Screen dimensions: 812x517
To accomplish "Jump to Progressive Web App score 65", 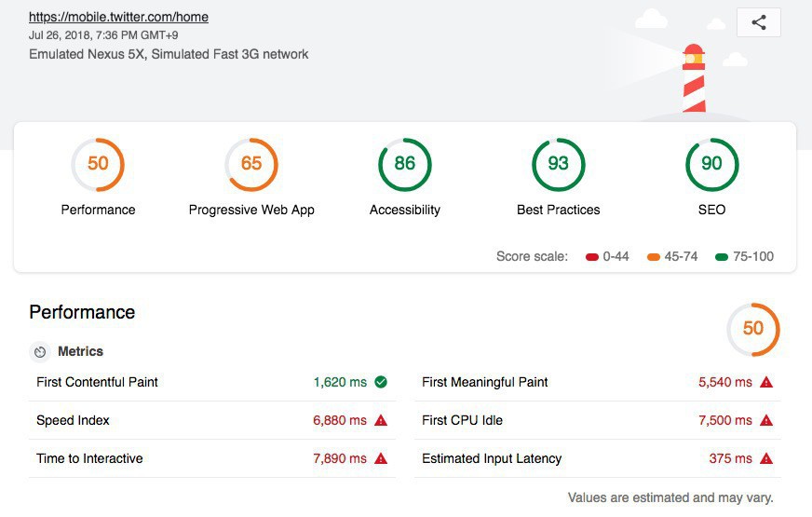I will (x=251, y=165).
